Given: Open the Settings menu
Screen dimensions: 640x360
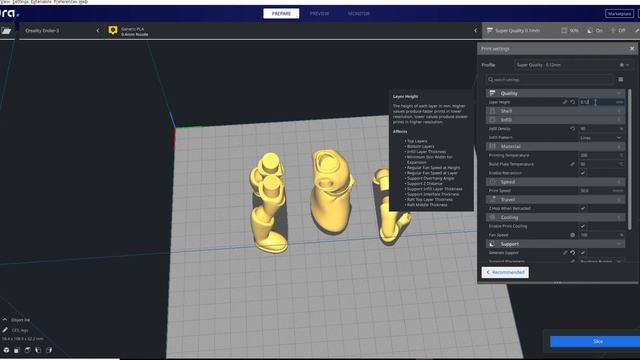Looking at the screenshot, I should (20, 2).
